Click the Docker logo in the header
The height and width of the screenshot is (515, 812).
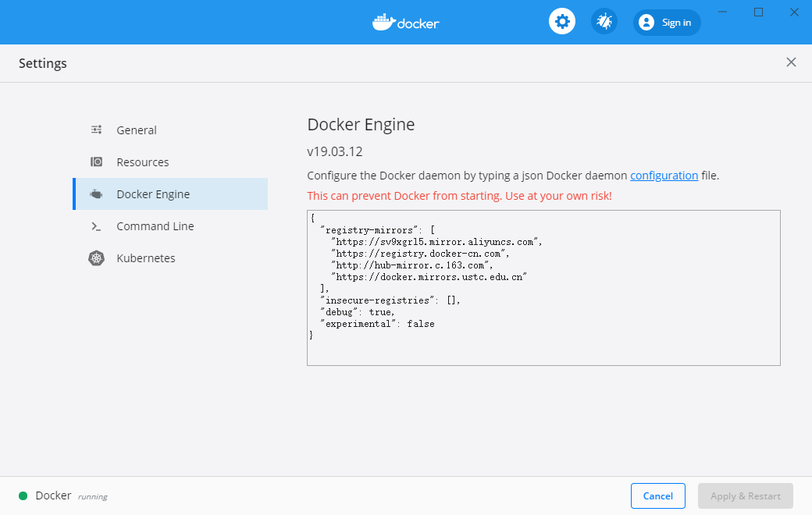(405, 22)
